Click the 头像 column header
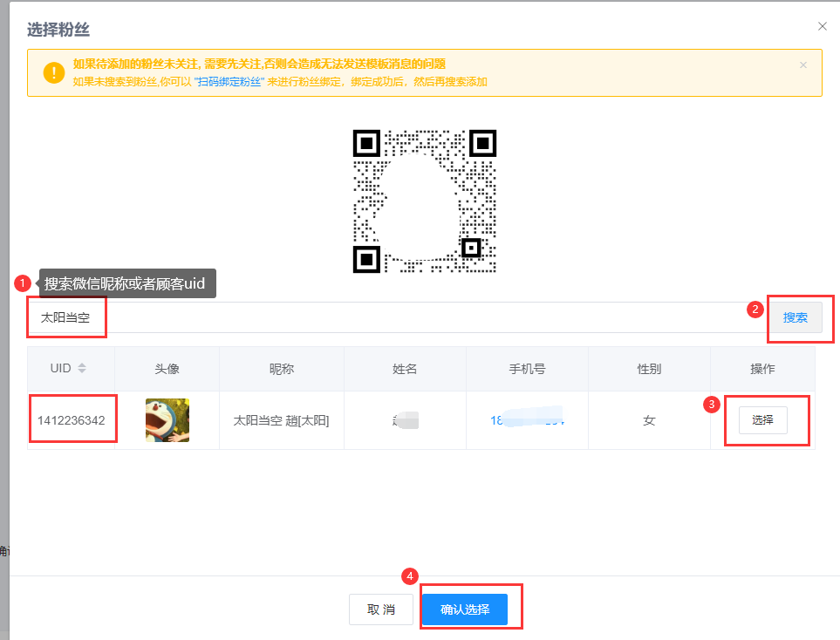The width and height of the screenshot is (840, 640). 167,369
